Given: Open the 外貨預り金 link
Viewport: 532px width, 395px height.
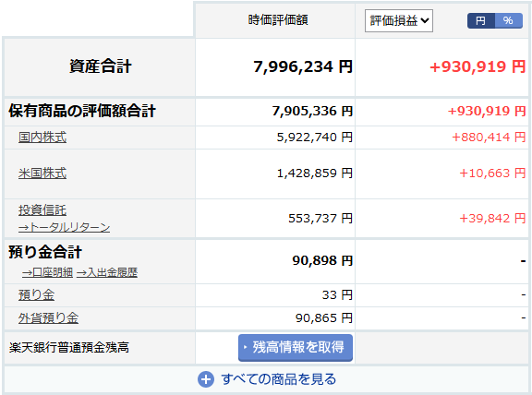Looking at the screenshot, I should coord(48,318).
